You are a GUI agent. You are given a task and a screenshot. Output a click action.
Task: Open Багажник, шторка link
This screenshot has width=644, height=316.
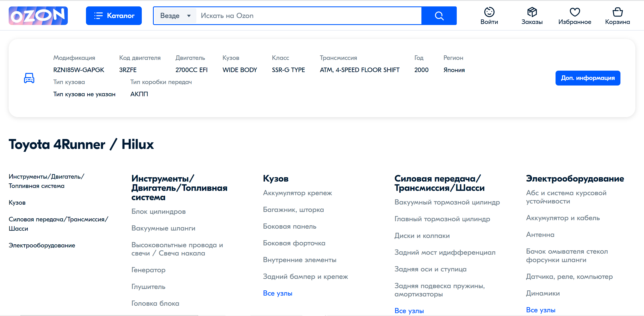(293, 210)
